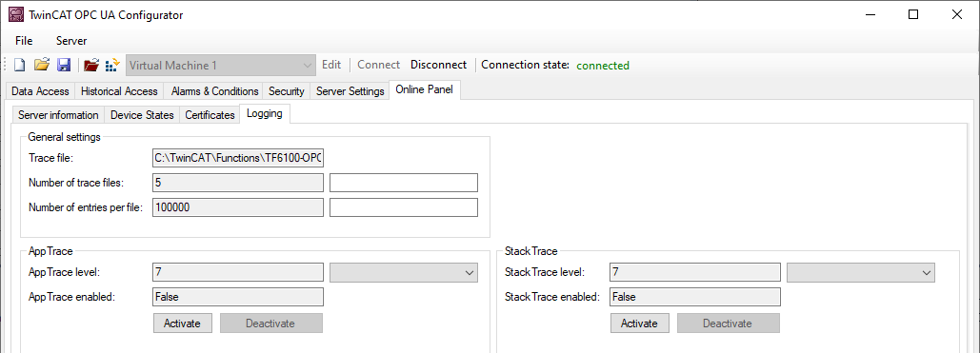The image size is (980, 353).
Task: Click Deactivate under StackTrace
Action: (x=729, y=323)
